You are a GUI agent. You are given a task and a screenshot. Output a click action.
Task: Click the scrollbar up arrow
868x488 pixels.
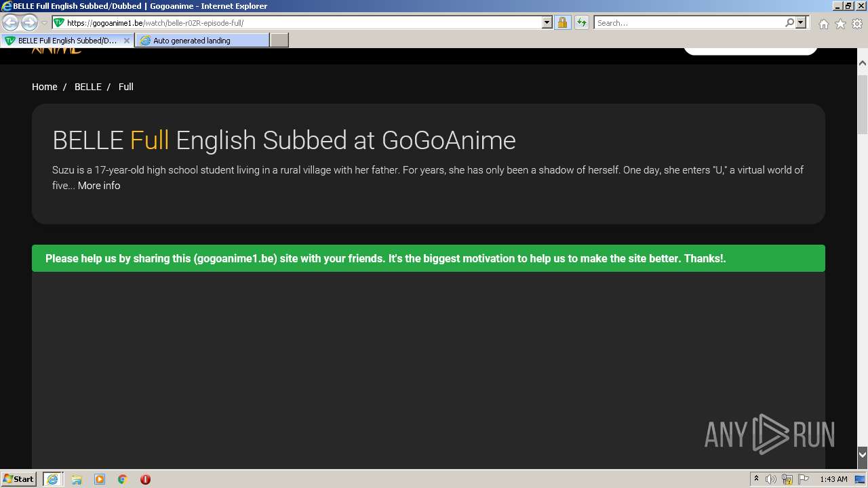pos(863,63)
